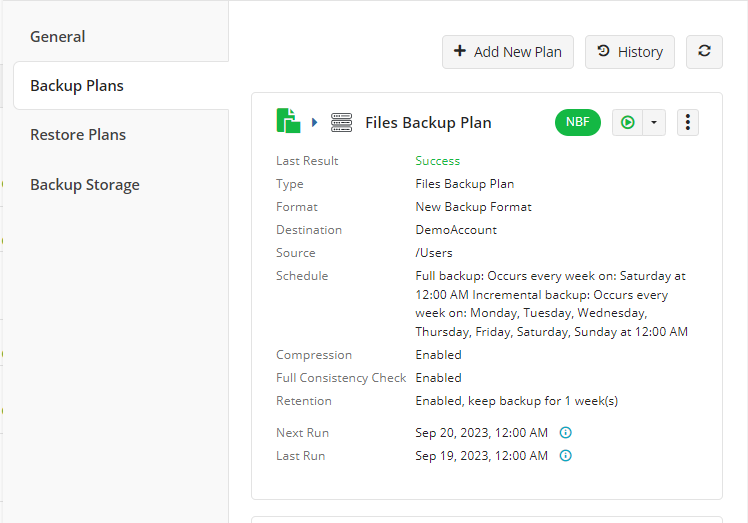Switch to Restore Plans tab
The width and height of the screenshot is (748, 523).
[x=78, y=135]
